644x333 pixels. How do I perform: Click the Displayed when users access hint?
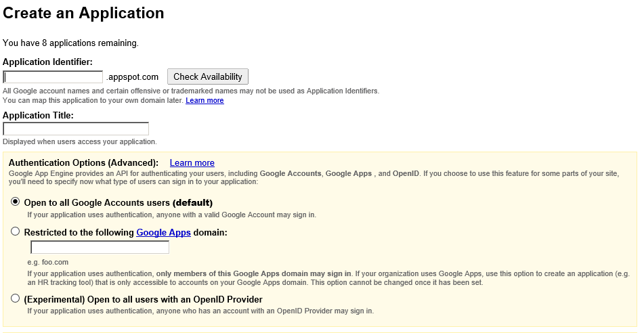pyautogui.click(x=79, y=142)
